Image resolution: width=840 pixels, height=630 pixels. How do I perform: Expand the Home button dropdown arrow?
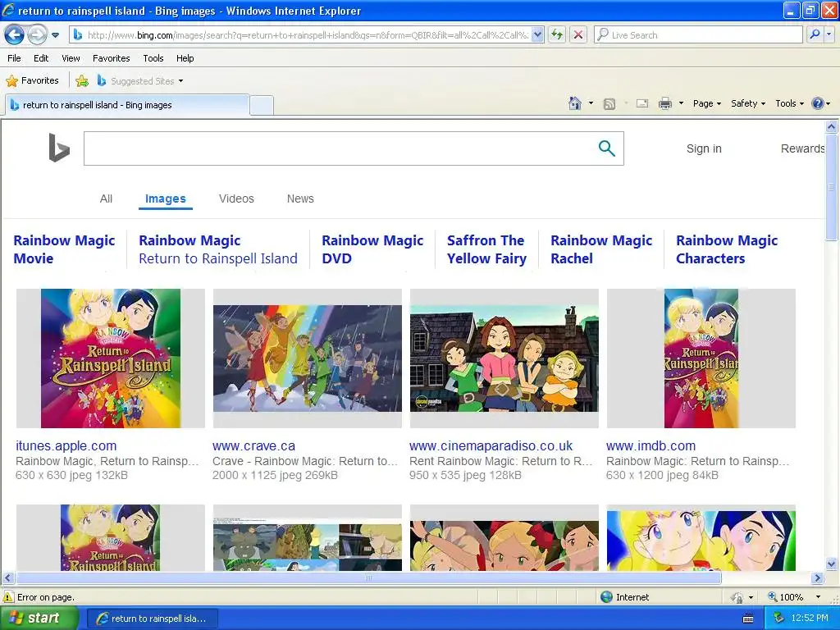(x=591, y=103)
